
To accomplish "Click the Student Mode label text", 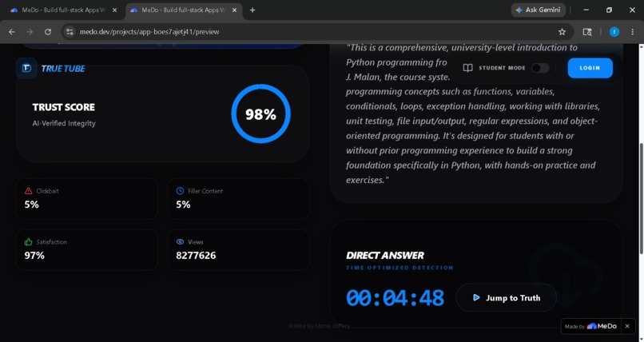I will 502,68.
